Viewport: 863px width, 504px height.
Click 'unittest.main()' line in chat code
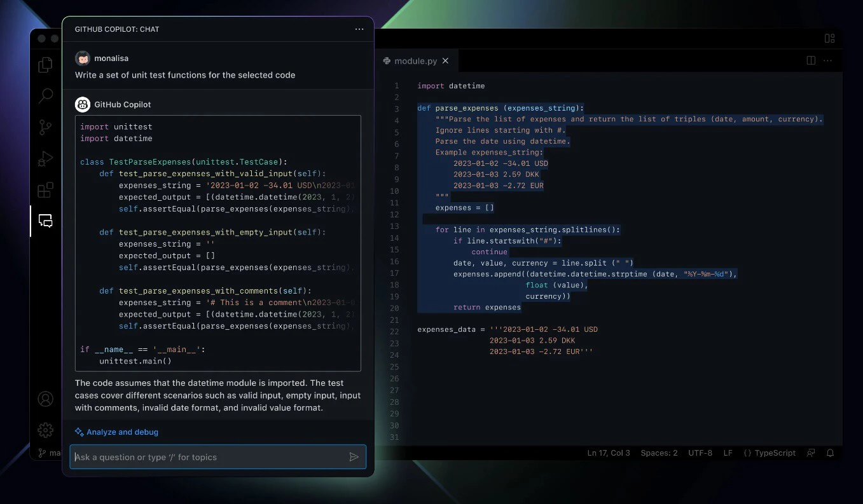[135, 361]
